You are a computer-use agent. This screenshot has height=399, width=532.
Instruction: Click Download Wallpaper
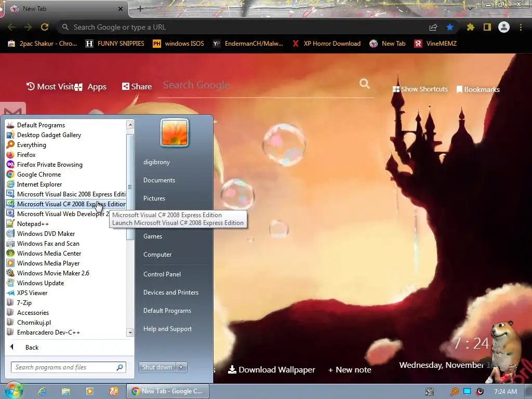271,369
